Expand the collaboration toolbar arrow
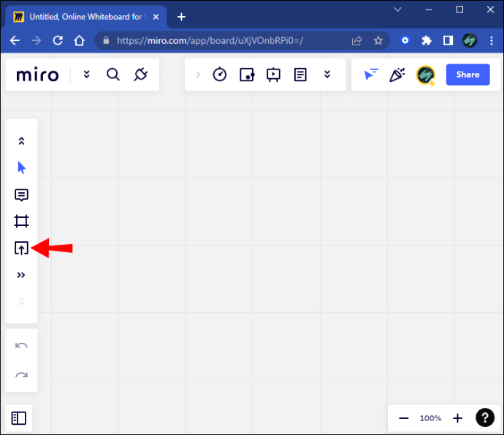 198,75
